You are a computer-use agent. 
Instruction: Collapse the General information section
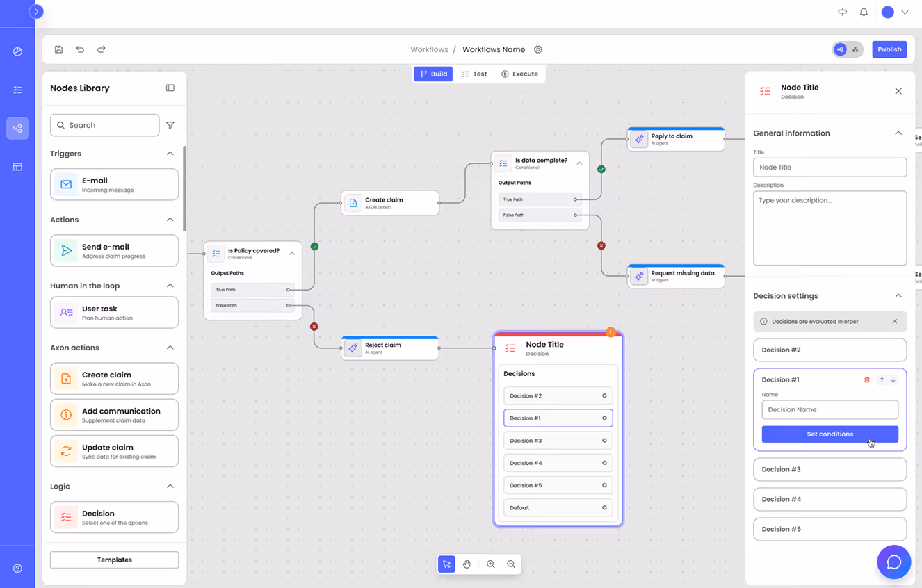898,133
